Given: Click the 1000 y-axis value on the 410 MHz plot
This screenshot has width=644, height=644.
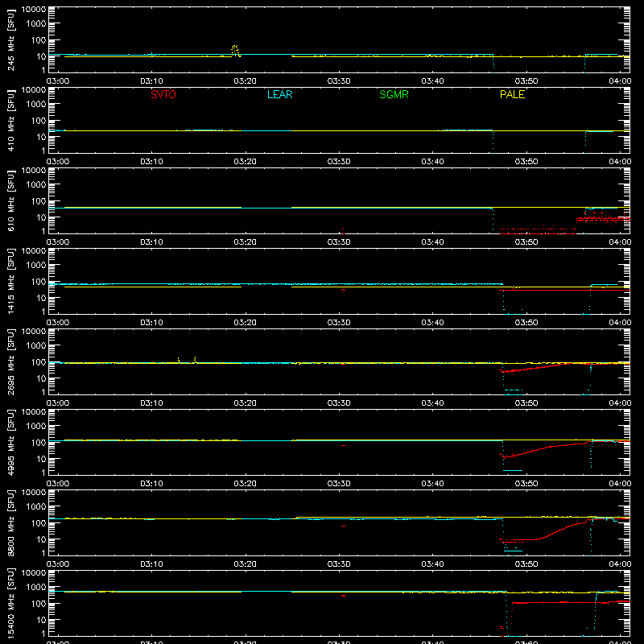Looking at the screenshot, I should tap(36, 105).
